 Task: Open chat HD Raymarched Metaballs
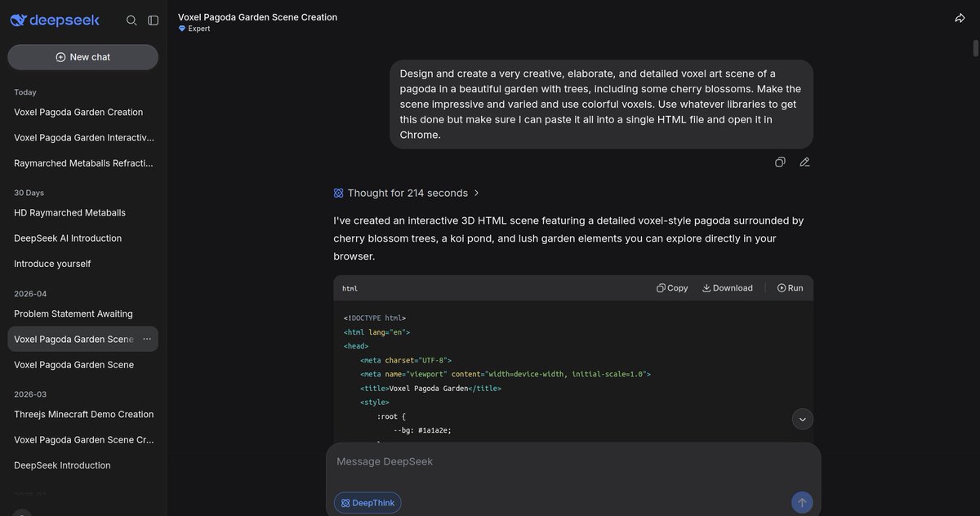pyautogui.click(x=82, y=212)
